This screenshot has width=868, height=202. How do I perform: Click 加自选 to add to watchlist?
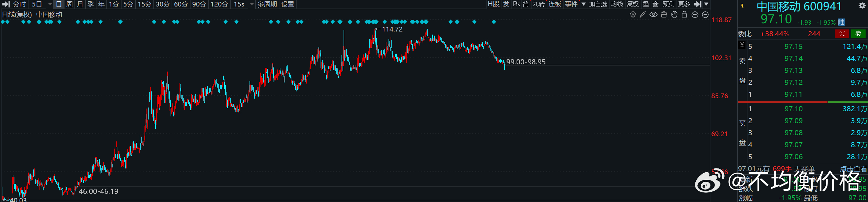(x=598, y=4)
